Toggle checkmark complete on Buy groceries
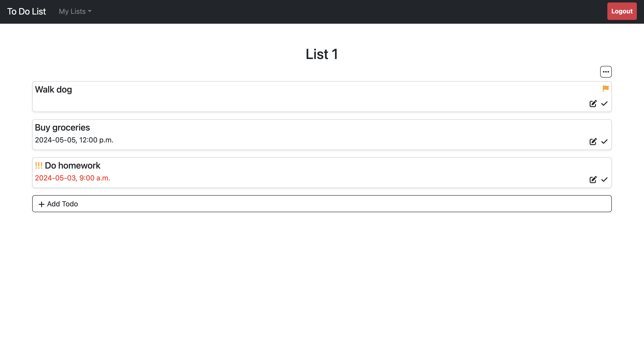Viewport: 644px width, 347px height. pyautogui.click(x=604, y=142)
